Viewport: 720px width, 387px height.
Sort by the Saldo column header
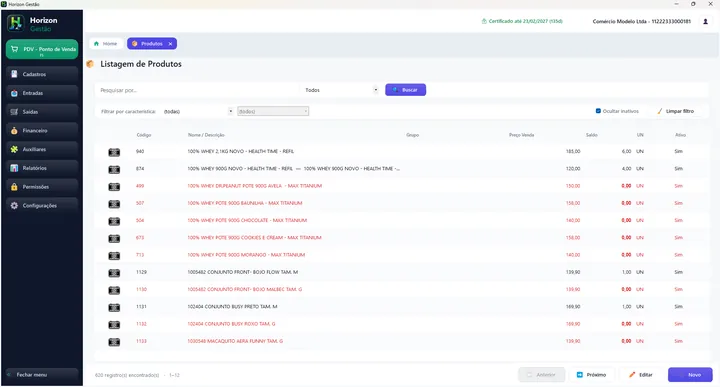pyautogui.click(x=591, y=135)
